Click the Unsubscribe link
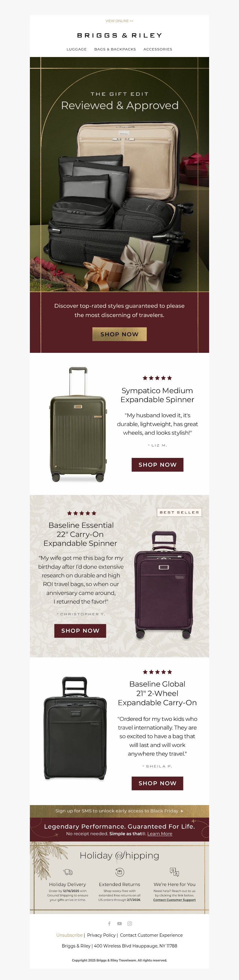This screenshot has height=980, width=239. (x=69, y=935)
